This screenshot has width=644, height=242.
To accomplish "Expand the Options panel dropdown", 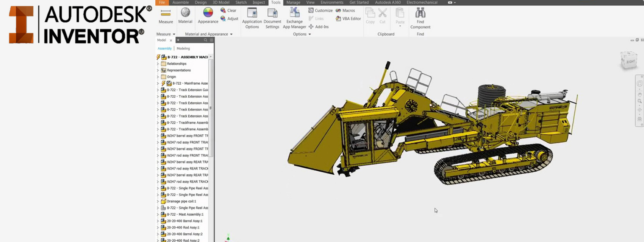I will coord(309,34).
